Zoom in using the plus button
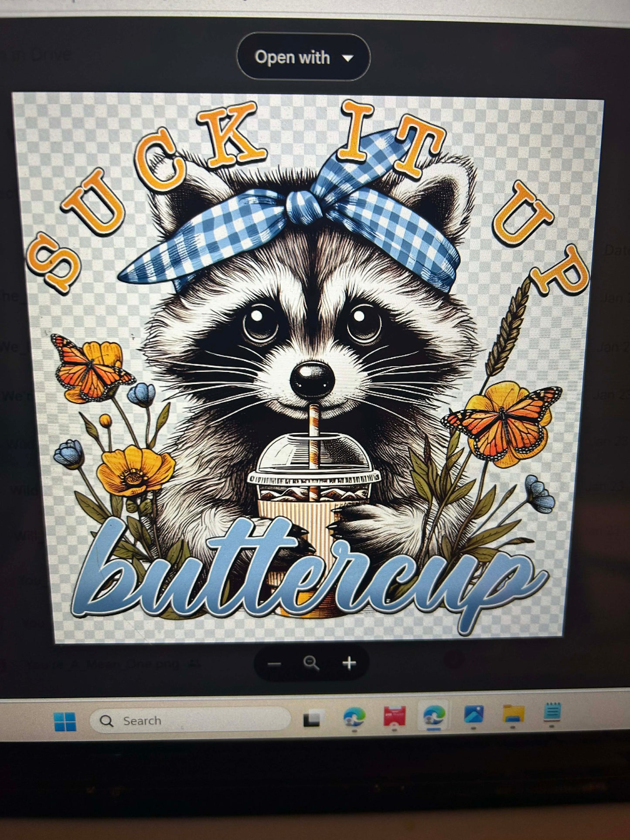The image size is (630, 840). point(349,663)
